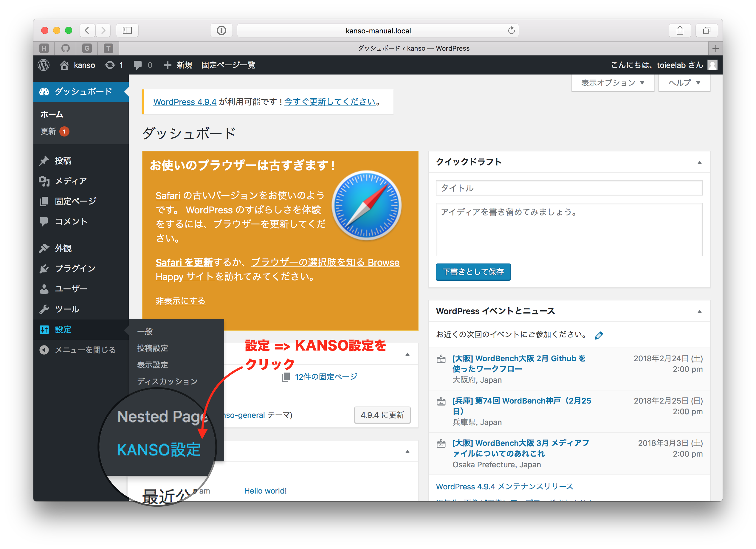Select 表示設定 in settings flyout
756x549 pixels.
(152, 365)
